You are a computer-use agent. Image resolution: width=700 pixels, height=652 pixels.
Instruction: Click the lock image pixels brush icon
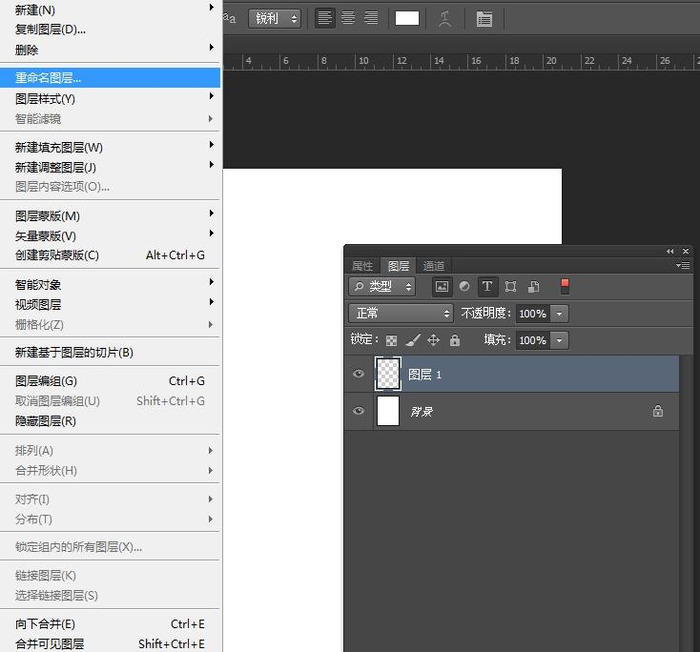[412, 341]
